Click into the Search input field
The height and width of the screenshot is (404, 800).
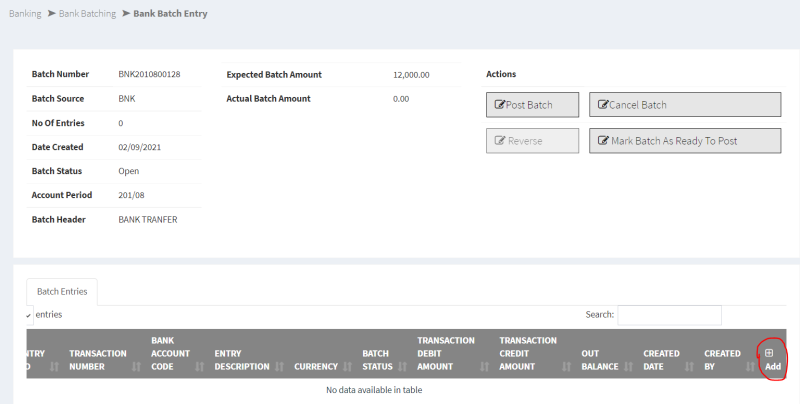coord(669,315)
